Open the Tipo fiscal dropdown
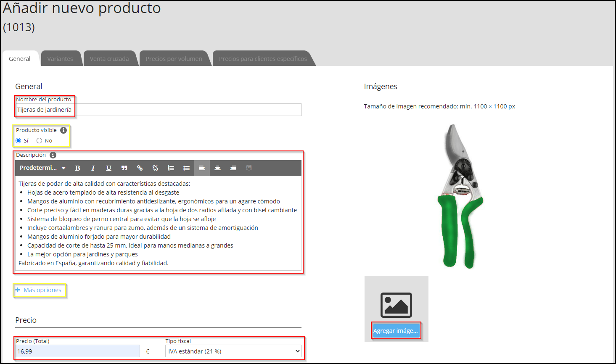Screen dimensions: 616x364 point(233,351)
